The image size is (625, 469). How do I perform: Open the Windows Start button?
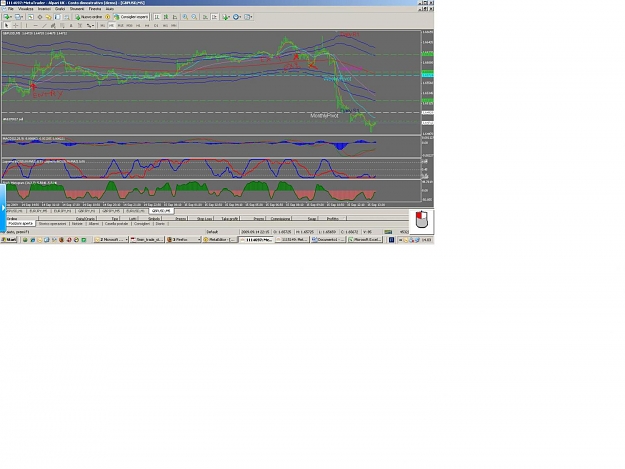[9, 239]
